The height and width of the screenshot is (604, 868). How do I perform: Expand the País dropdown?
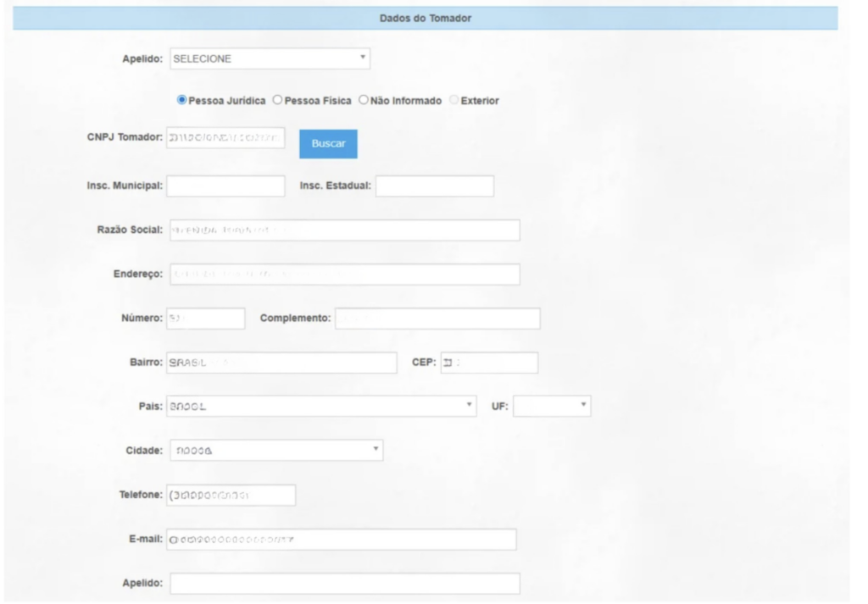point(322,407)
